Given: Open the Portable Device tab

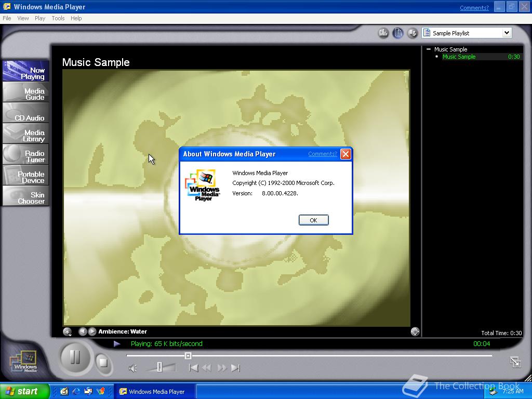Looking at the screenshot, I should pyautogui.click(x=26, y=175).
